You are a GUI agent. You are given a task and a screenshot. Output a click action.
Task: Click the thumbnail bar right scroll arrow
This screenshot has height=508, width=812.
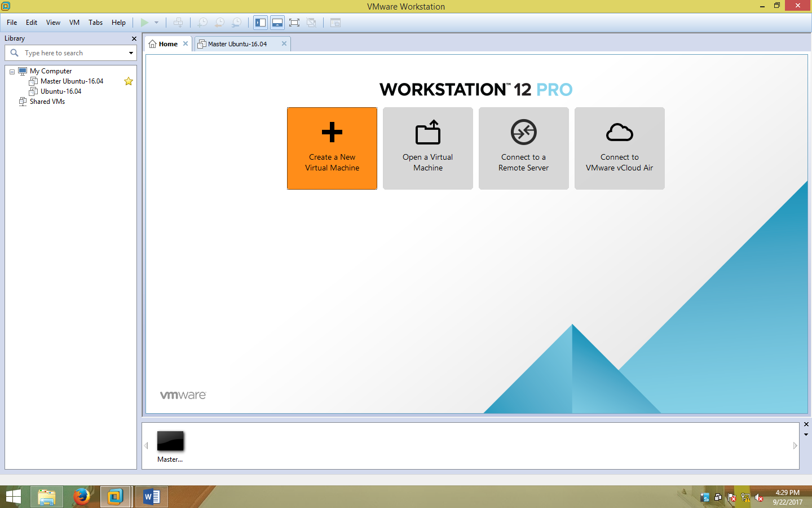click(795, 446)
